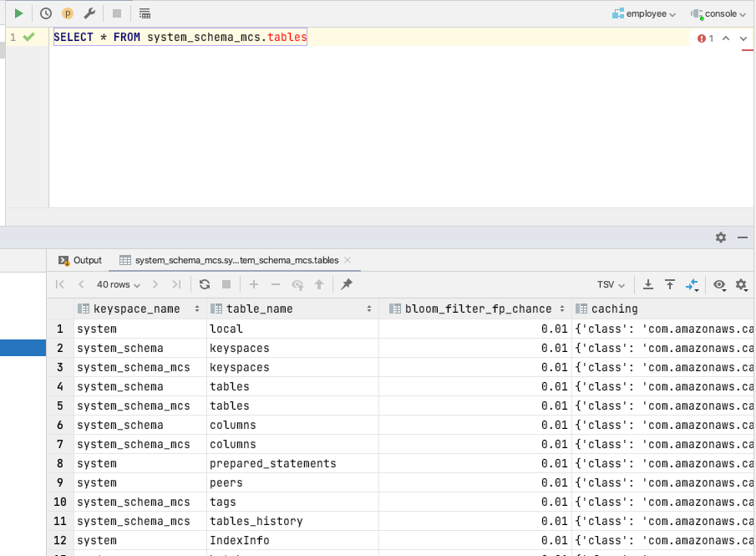This screenshot has height=556, width=756.
Task: Add a new row with the plus icon
Action: [x=254, y=284]
